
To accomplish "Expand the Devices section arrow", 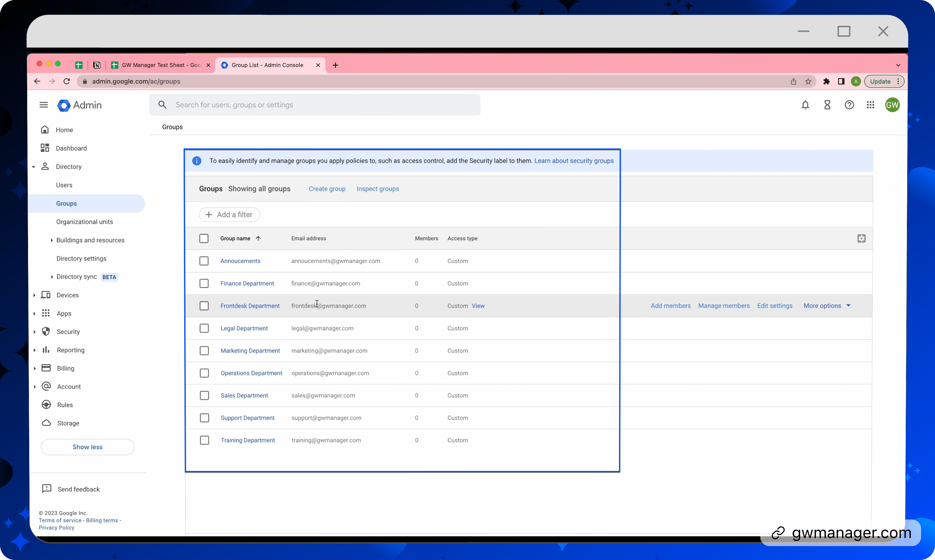I will point(34,295).
